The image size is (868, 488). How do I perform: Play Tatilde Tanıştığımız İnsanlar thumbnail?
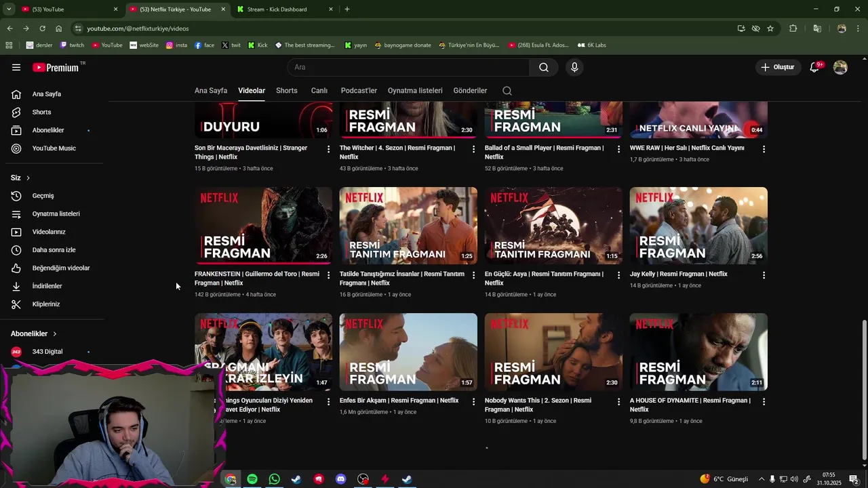pyautogui.click(x=408, y=226)
